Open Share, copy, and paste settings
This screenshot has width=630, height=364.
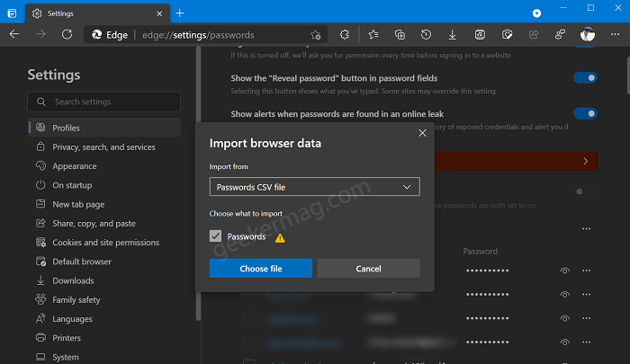(104, 223)
